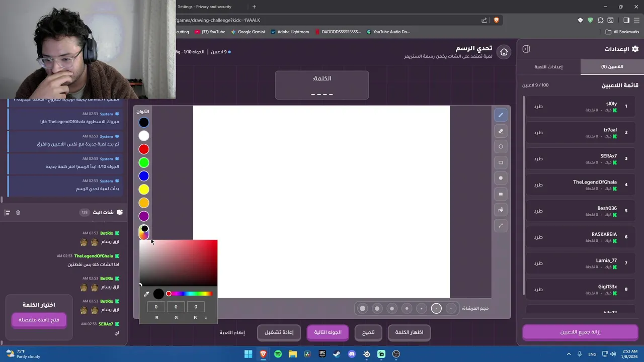Kick player Gigi133x with طرد
Image resolution: width=644 pixels, height=362 pixels.
pyautogui.click(x=538, y=289)
